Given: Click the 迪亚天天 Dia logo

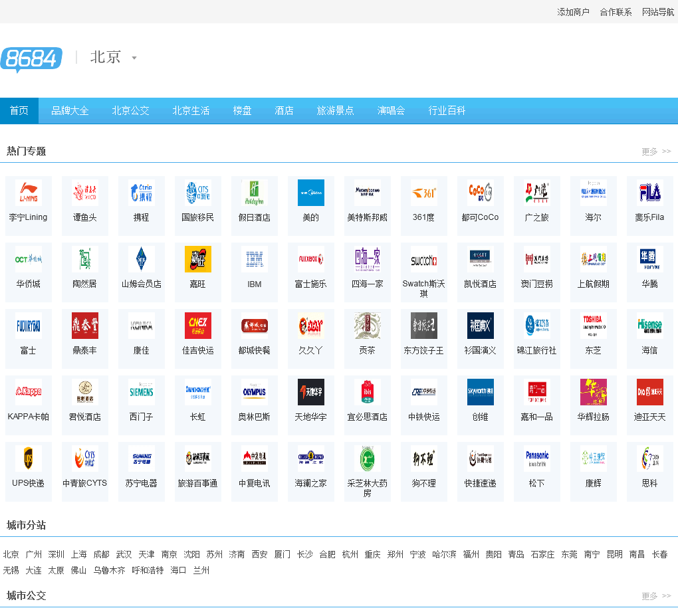Looking at the screenshot, I should [x=650, y=392].
